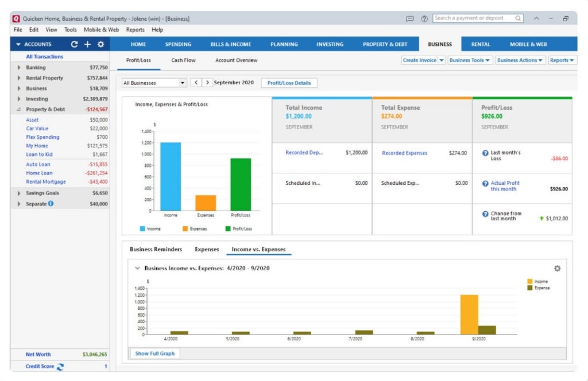Image resolution: width=588 pixels, height=381 pixels.
Task: Open the help question mark icon
Action: pos(424,18)
